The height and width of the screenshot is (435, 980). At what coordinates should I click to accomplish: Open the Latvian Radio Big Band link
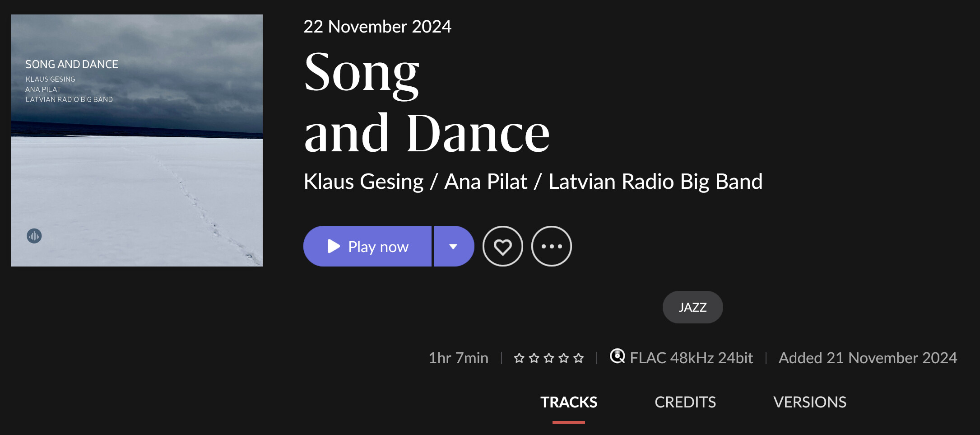pyautogui.click(x=655, y=182)
